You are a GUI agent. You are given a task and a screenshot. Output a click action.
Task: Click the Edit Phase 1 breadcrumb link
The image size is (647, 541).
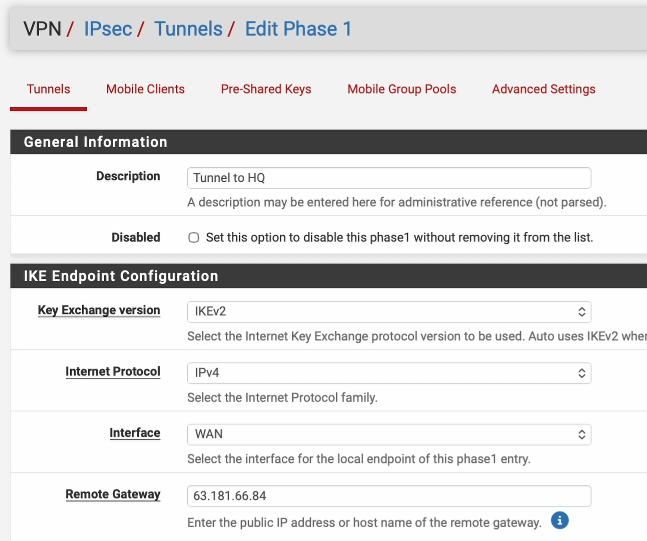click(x=298, y=29)
